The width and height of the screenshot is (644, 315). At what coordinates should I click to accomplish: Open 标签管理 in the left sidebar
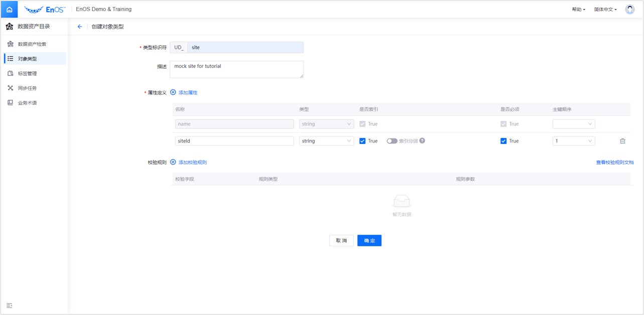click(x=31, y=73)
